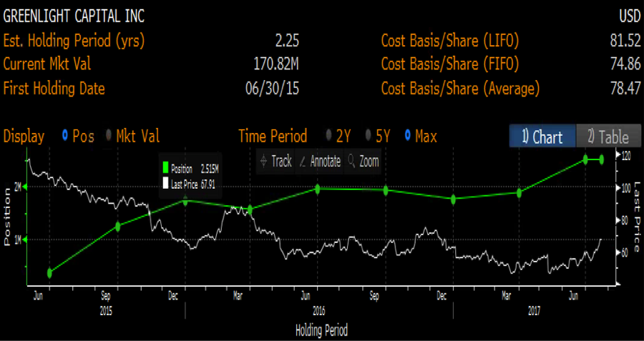
Task: Click the first green position point, Jun 2015
Action: 49,273
